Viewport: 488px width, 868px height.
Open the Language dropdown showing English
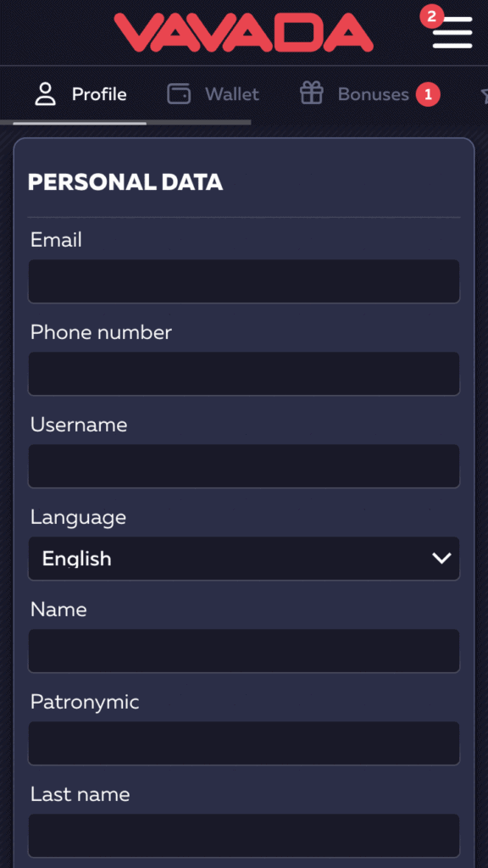[x=244, y=559]
